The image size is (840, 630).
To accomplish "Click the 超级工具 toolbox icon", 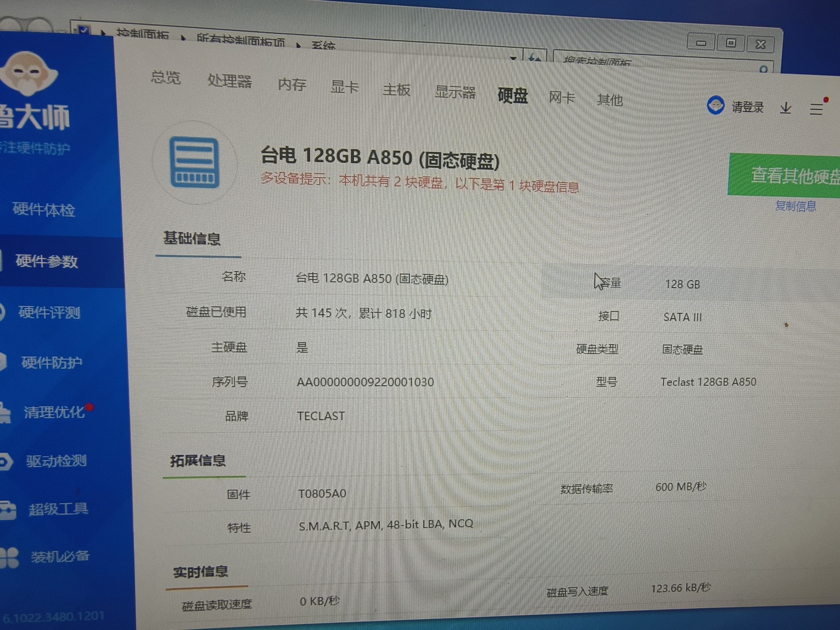I will tap(7, 510).
